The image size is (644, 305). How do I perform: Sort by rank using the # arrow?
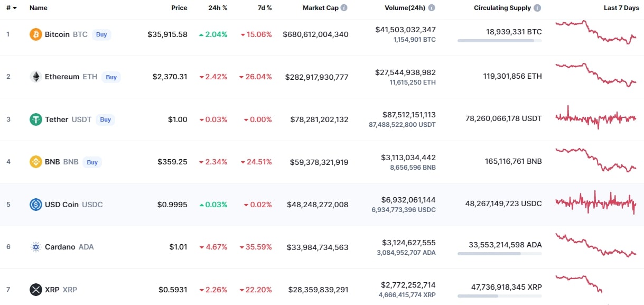14,8
